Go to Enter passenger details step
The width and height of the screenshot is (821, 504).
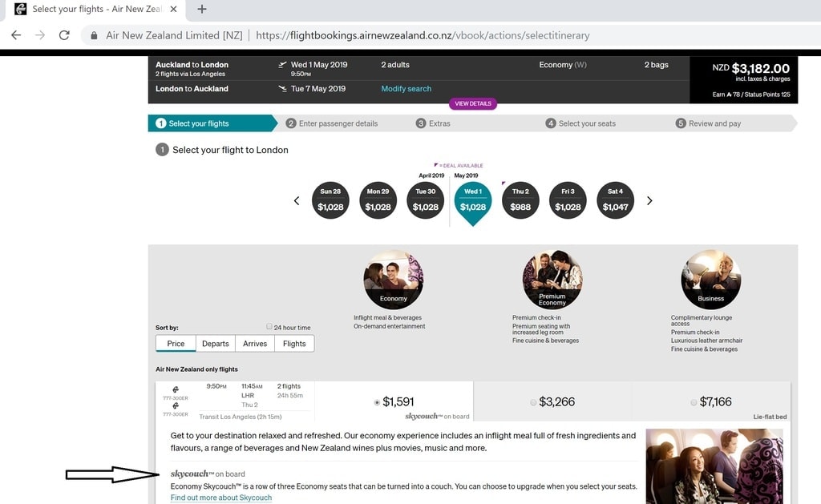332,123
